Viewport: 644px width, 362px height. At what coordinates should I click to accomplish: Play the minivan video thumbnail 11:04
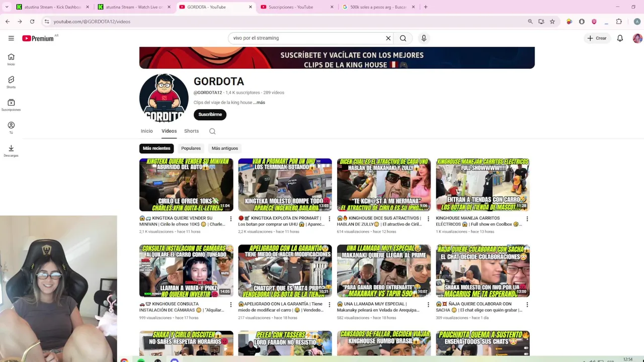pos(186,185)
